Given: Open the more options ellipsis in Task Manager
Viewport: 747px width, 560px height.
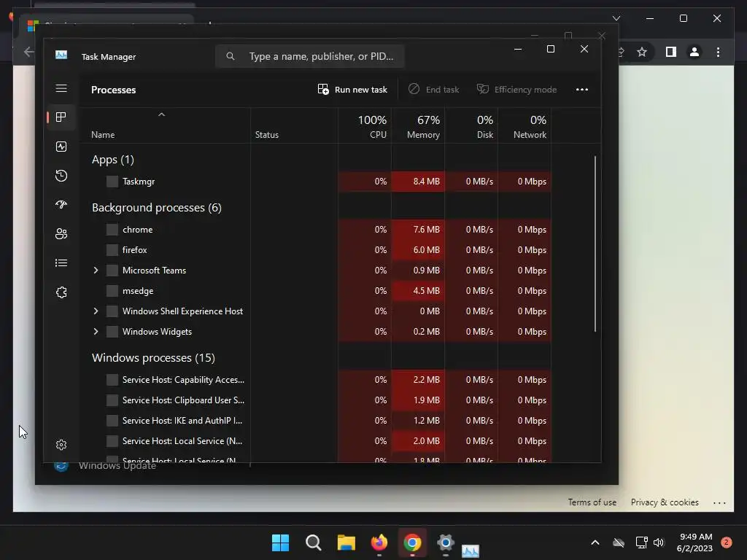Looking at the screenshot, I should coord(581,90).
